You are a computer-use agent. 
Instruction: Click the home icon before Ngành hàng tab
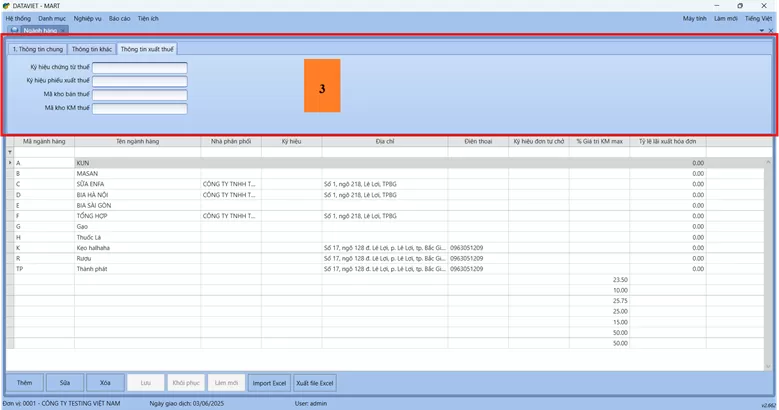point(14,30)
